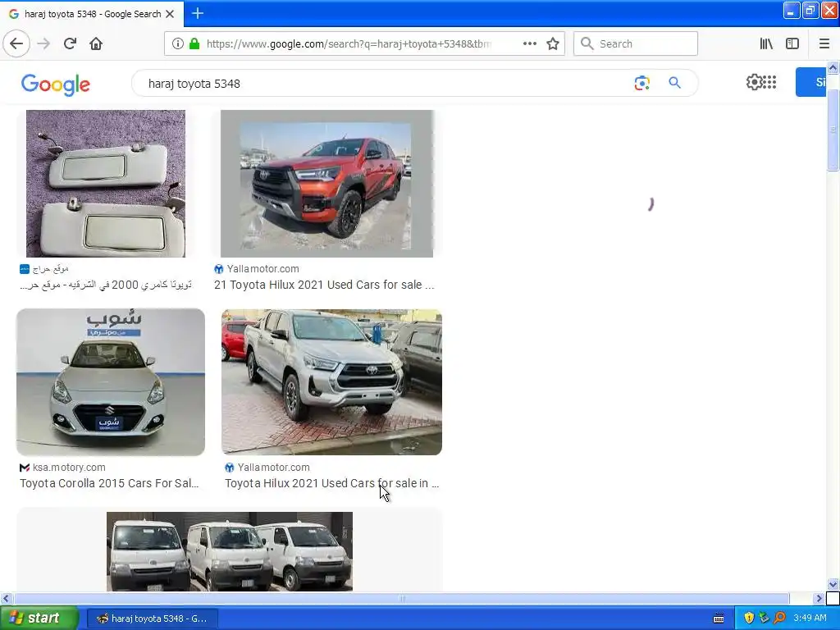Viewport: 840px width, 630px height.
Task: Click Yallamotor.com source above orange Hilux title
Action: pos(262,269)
